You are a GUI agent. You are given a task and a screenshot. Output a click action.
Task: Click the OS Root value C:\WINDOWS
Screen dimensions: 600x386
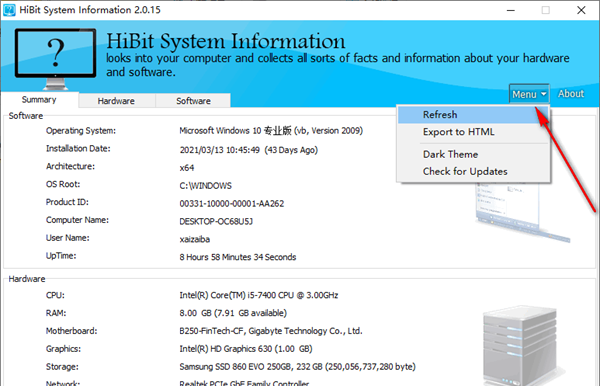pyautogui.click(x=205, y=186)
